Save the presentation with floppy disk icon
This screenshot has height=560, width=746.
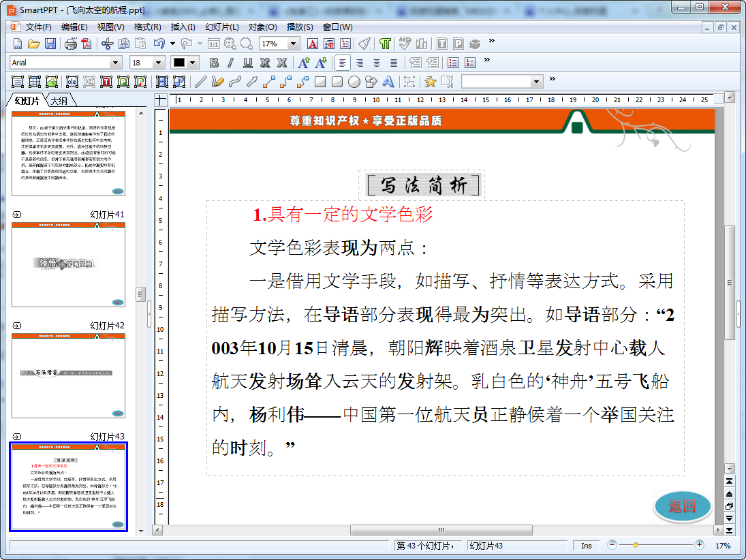(x=50, y=44)
